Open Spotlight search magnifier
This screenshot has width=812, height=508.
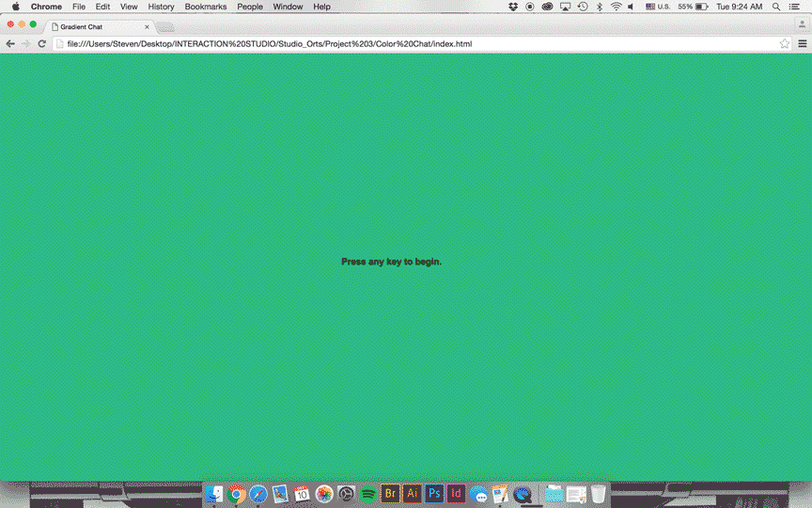[x=776, y=7]
